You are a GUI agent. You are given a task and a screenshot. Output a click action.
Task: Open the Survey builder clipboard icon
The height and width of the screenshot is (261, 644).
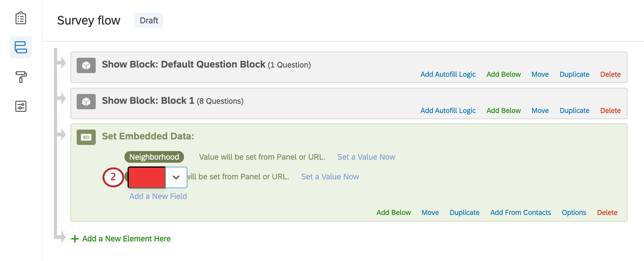coord(21,18)
